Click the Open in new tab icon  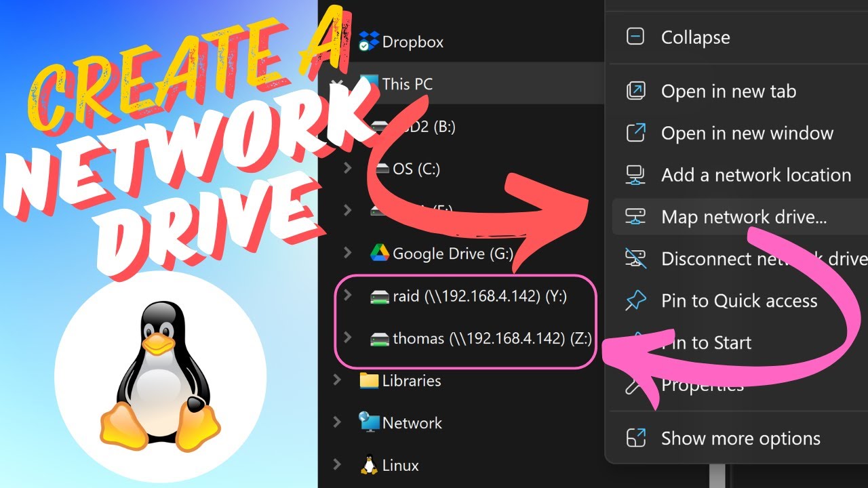(635, 91)
